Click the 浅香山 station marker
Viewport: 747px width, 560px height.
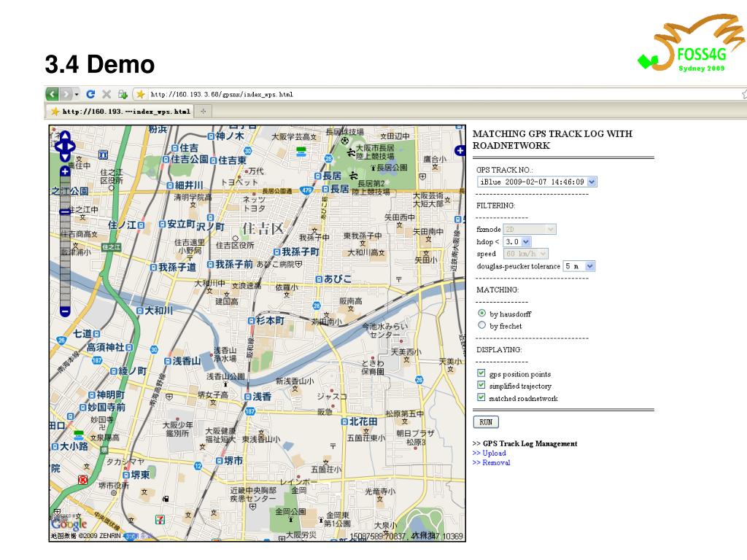tap(168, 362)
